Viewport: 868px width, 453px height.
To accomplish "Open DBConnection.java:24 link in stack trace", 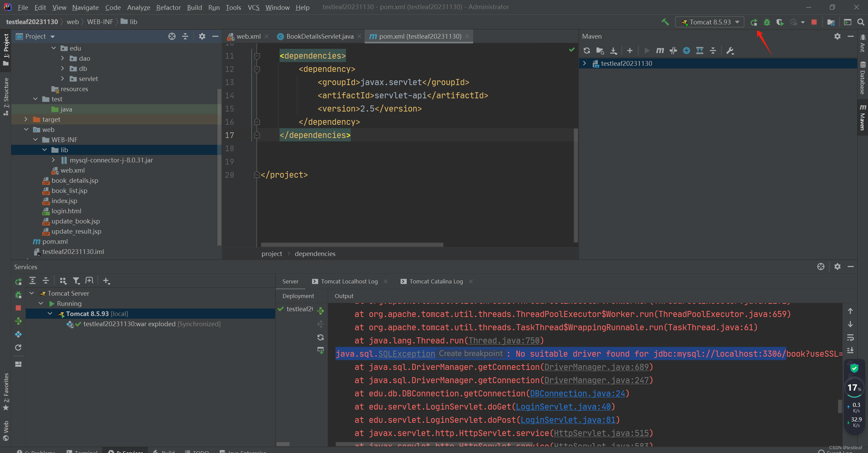I will (x=577, y=393).
